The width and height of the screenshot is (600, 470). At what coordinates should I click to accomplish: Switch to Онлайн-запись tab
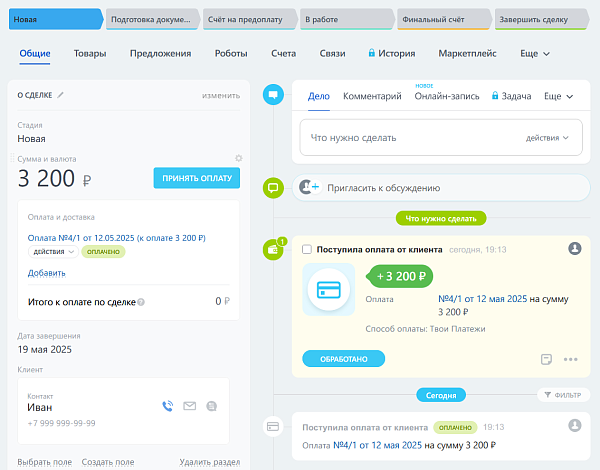(447, 96)
